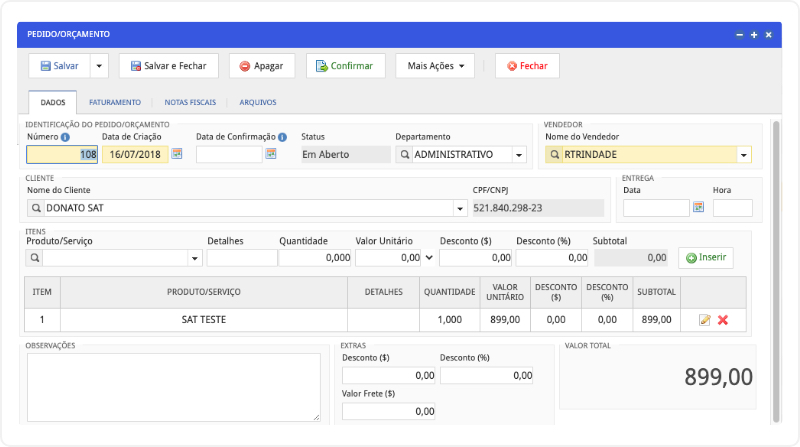Open calendar icon for Data de Confirmação
Viewport: 800px width, 447px height.
coord(270,154)
